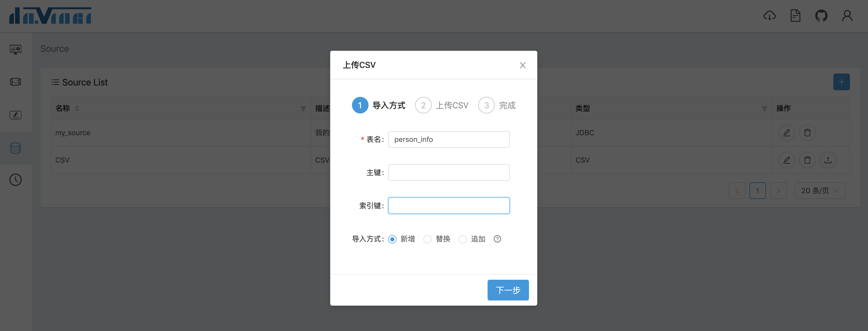
Task: Click step 3 完成
Action: (x=497, y=105)
